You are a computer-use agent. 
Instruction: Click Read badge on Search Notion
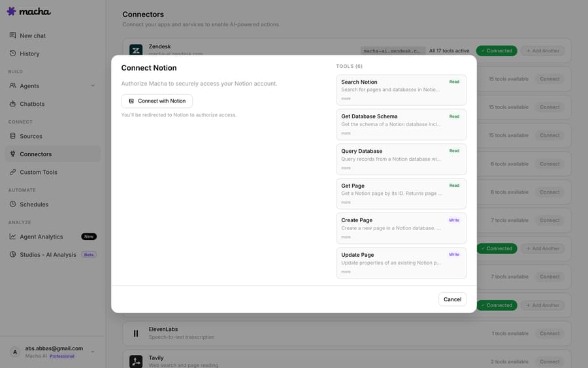(x=454, y=82)
